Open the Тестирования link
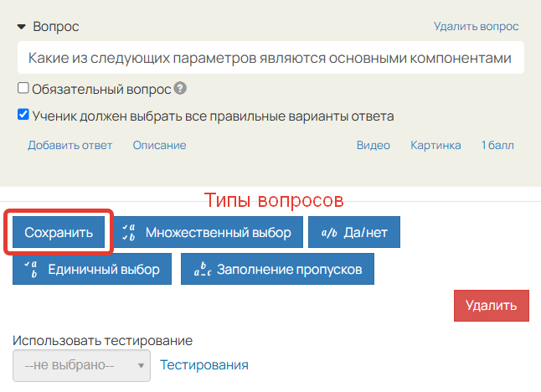This screenshot has height=392, width=541. 204,365
